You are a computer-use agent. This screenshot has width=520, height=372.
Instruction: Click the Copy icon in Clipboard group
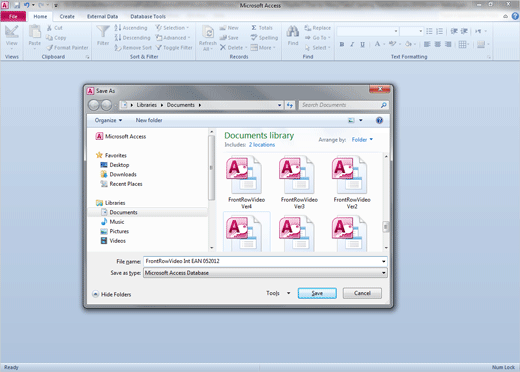pos(49,38)
